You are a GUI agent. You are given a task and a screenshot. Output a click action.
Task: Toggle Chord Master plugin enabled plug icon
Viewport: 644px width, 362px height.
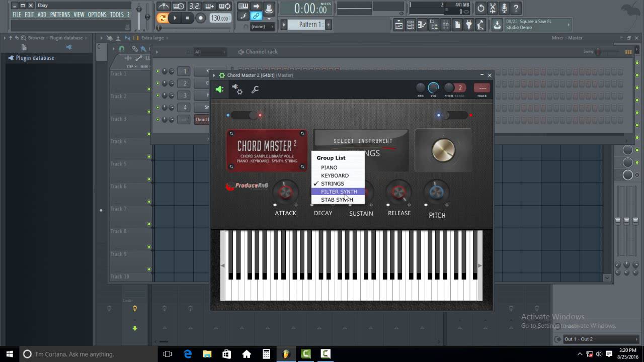[220, 89]
